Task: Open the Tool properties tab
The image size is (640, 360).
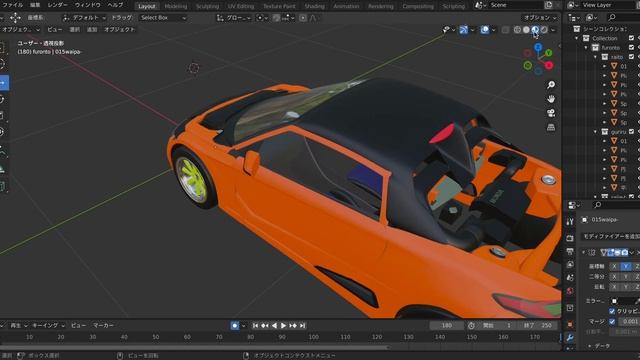Action: pos(570,222)
